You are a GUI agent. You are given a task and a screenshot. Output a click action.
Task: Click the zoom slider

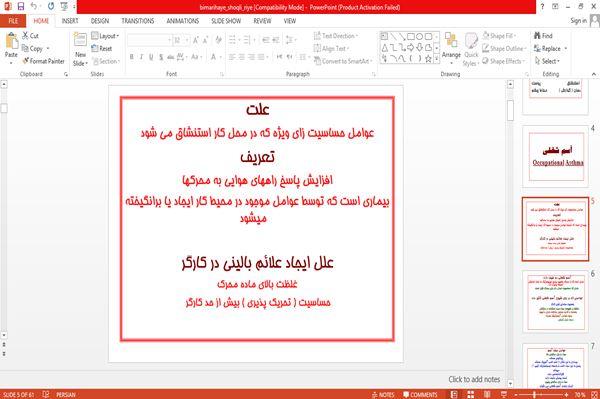(541, 394)
